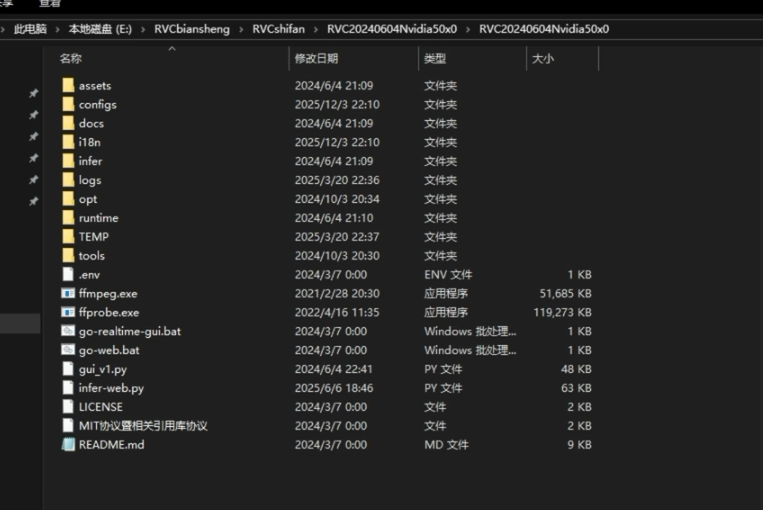The image size is (763, 510).
Task: Toggle the sort arrow above 名称 column
Action: coord(172,49)
